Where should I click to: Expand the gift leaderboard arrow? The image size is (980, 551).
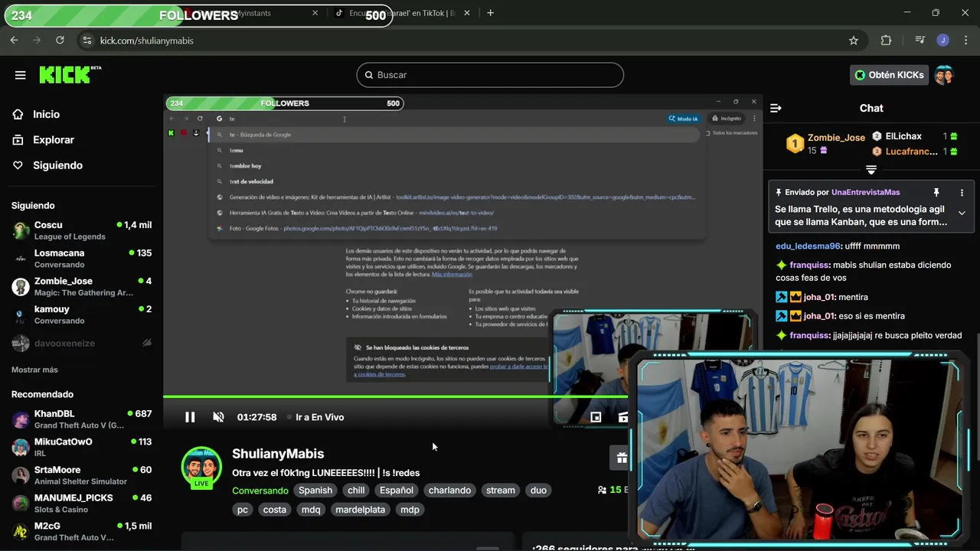[x=871, y=170]
